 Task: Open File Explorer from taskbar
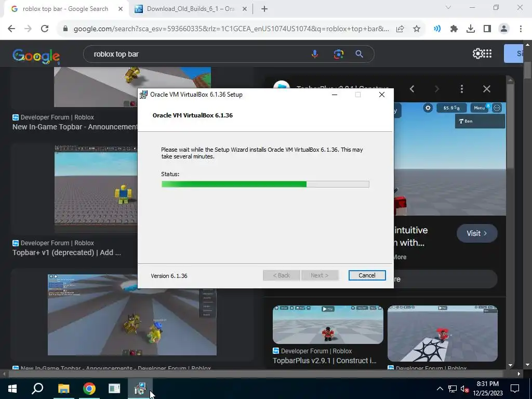[x=63, y=389]
